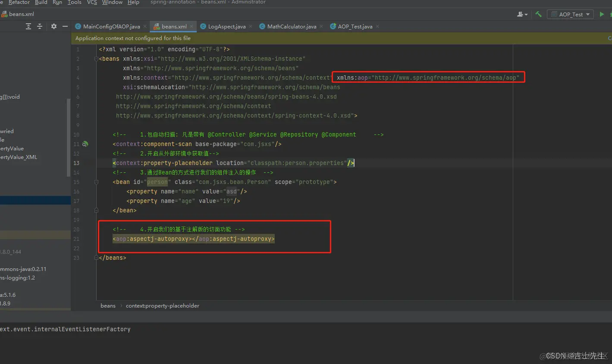Open the VCS menu
The width and height of the screenshot is (612, 364).
click(x=92, y=2)
